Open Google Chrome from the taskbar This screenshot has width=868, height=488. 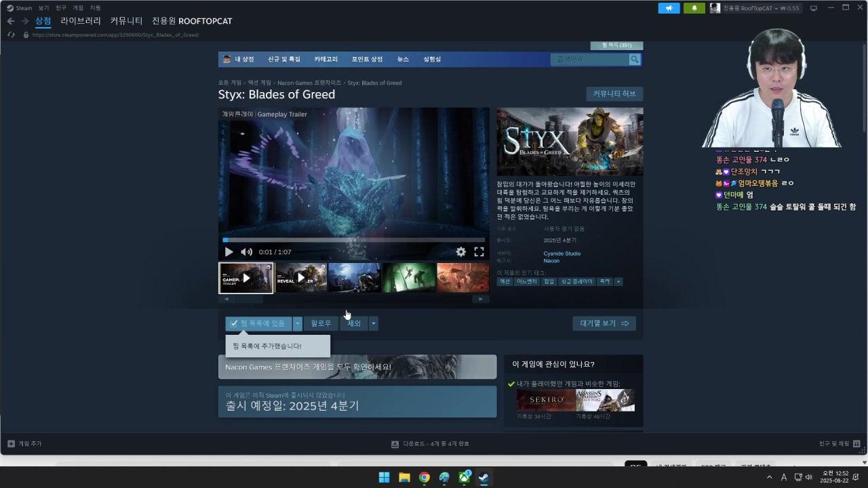424,477
